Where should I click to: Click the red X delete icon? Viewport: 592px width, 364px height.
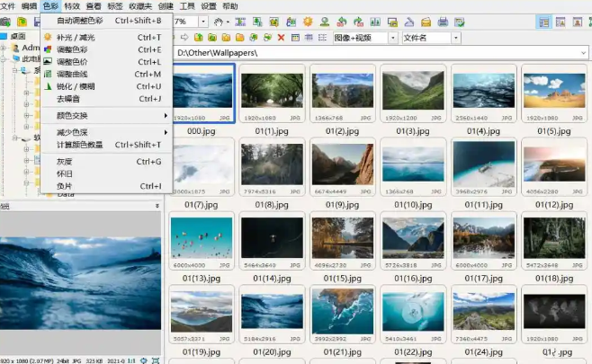tap(281, 38)
